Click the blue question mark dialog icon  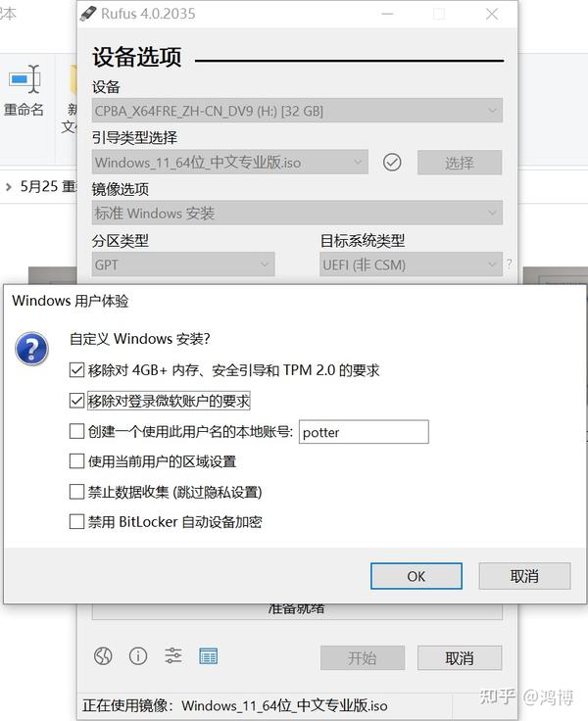[x=31, y=350]
